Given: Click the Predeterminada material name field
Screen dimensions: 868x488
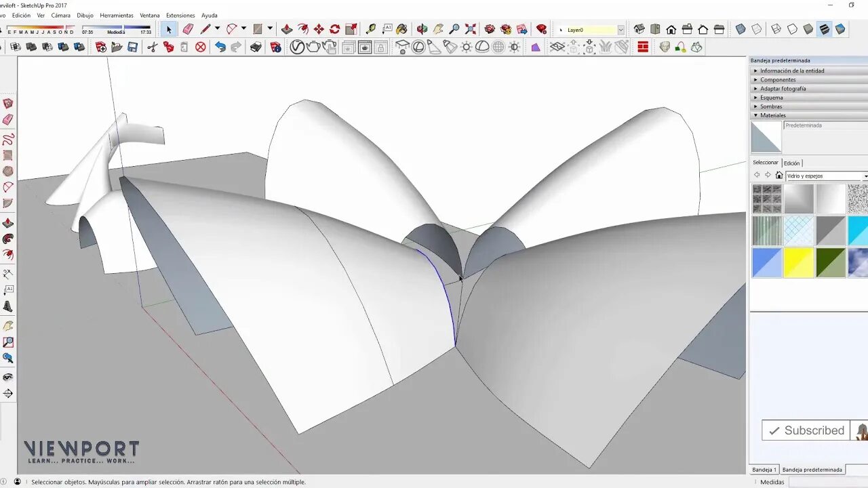Looking at the screenshot, I should 826,125.
